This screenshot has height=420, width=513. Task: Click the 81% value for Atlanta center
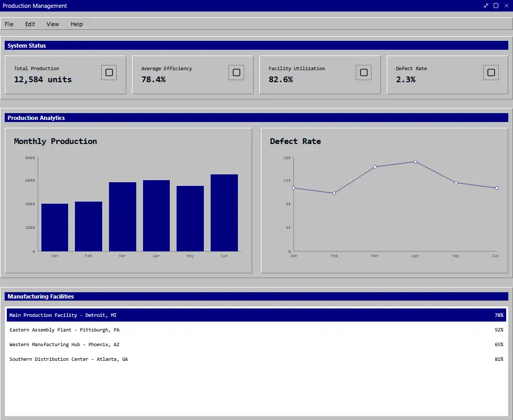(x=499, y=359)
